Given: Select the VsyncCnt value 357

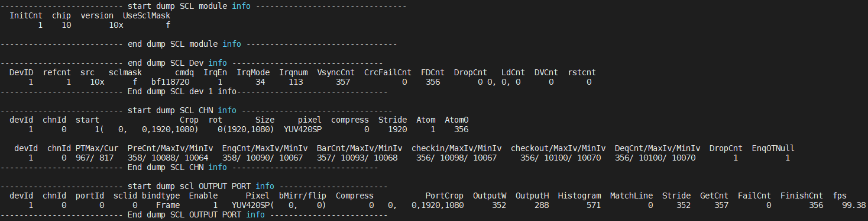Looking at the screenshot, I should pos(343,82).
